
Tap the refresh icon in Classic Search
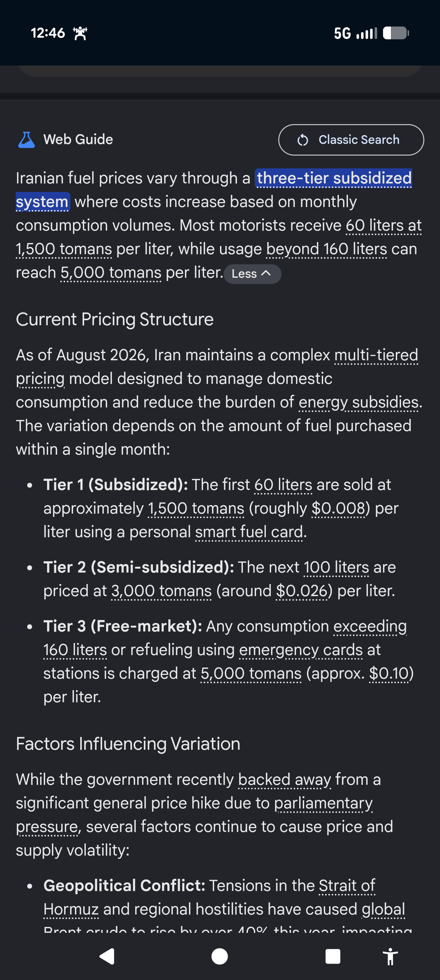click(303, 140)
